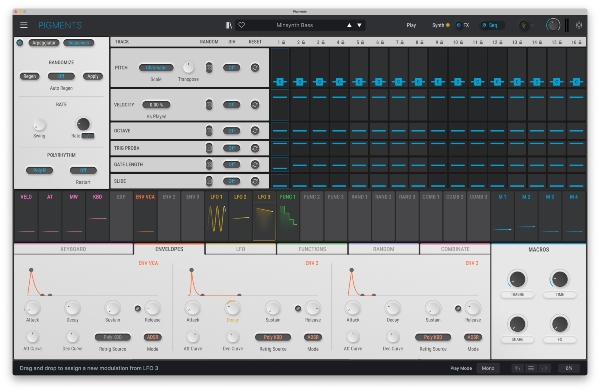The height and width of the screenshot is (392, 600).
Task: Click the Slide track randomize dice icon
Action: click(209, 181)
